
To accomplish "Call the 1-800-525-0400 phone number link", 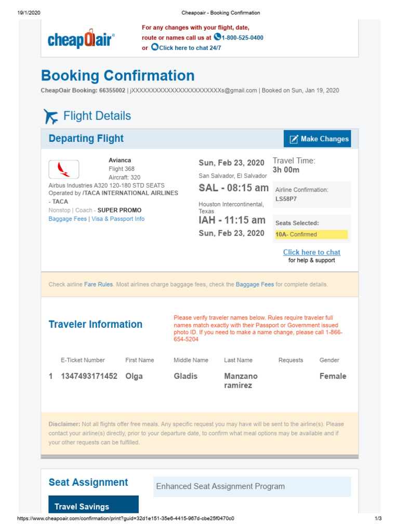I will pyautogui.click(x=242, y=38).
